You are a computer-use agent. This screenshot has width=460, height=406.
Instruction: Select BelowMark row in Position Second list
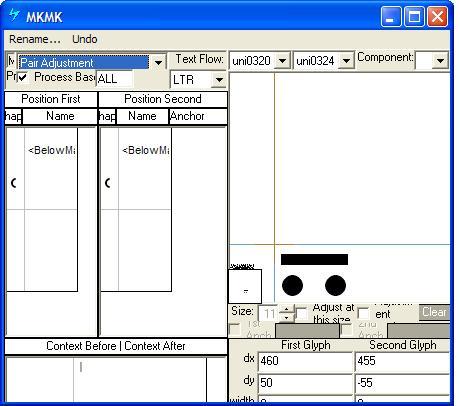point(146,150)
